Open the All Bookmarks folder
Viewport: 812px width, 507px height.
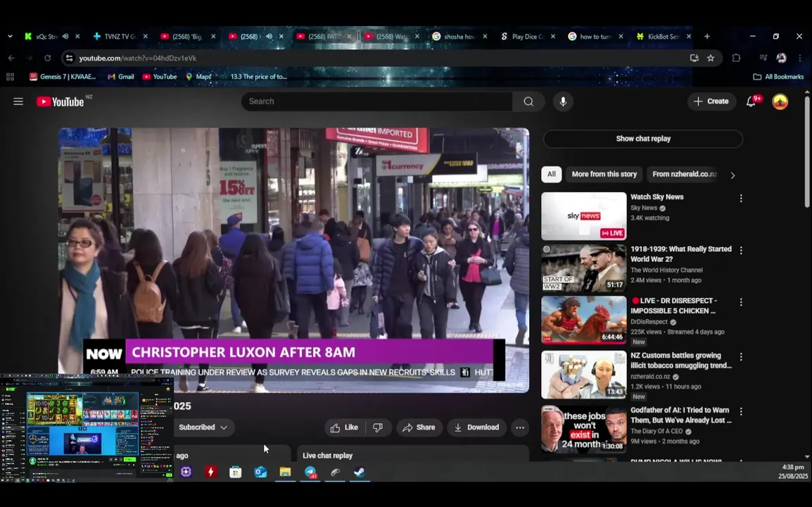point(778,77)
